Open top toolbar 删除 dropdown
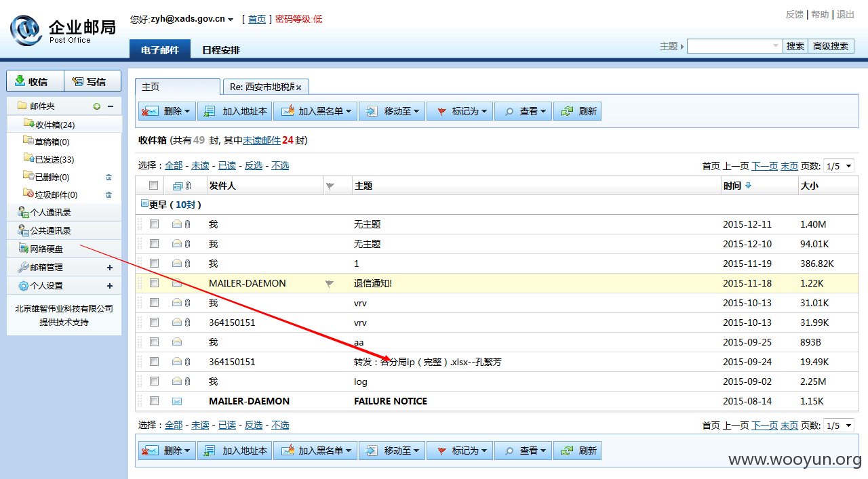 [x=167, y=111]
